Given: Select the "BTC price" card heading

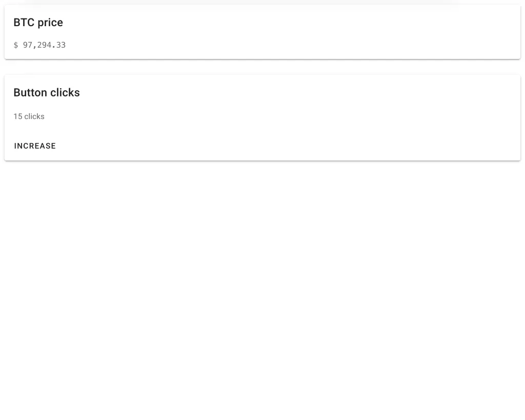Looking at the screenshot, I should click(x=38, y=23).
